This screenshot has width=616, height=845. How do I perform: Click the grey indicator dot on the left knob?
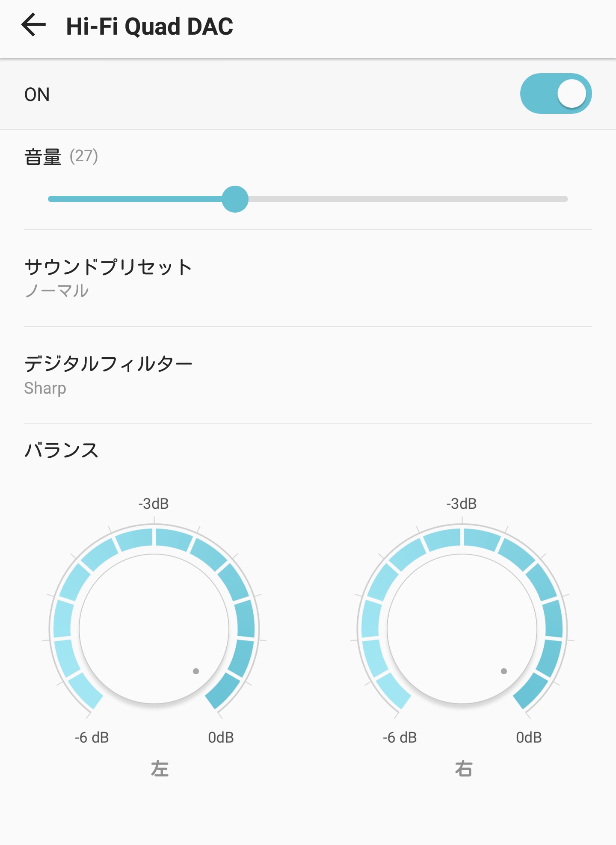(x=196, y=671)
